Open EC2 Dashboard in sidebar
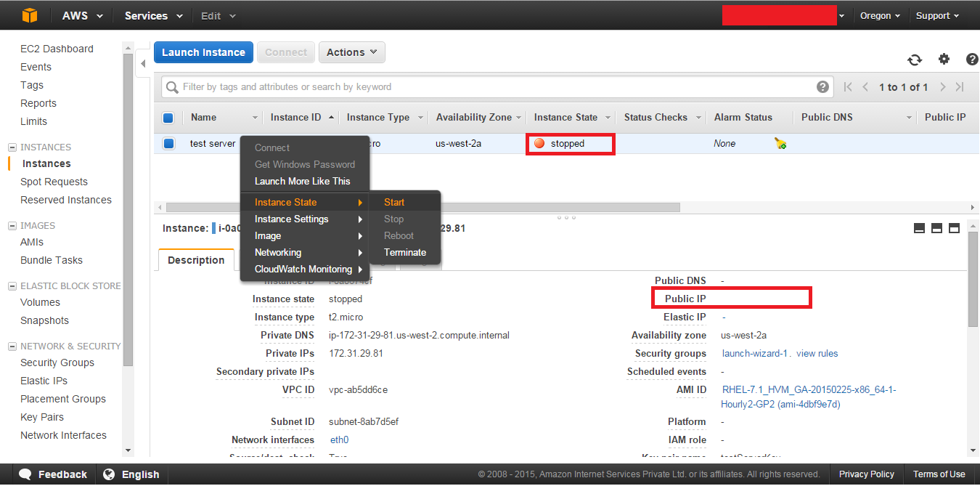The width and height of the screenshot is (980, 486). point(57,49)
